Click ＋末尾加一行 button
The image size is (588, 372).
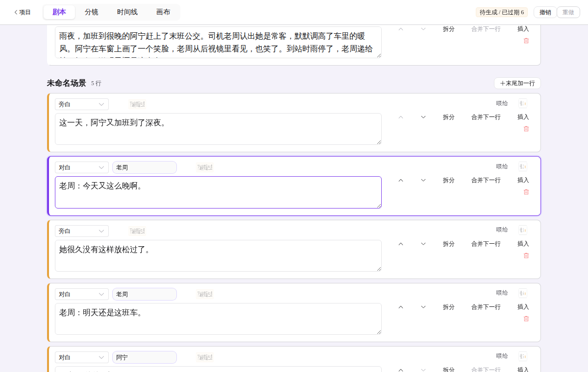(517, 83)
